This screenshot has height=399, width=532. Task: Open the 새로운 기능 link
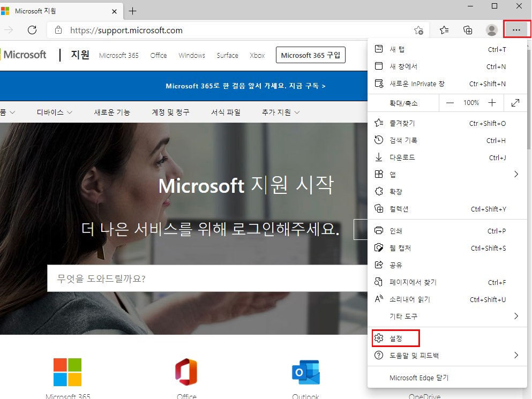point(112,112)
